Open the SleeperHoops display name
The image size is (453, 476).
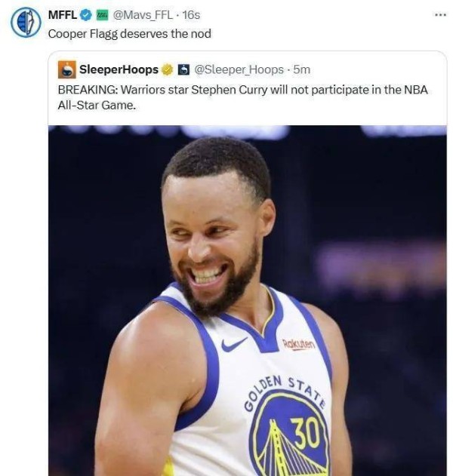pos(119,69)
